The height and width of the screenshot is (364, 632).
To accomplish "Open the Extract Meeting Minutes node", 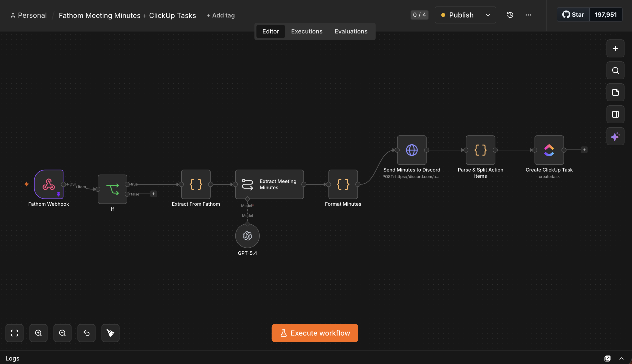I will tap(269, 184).
